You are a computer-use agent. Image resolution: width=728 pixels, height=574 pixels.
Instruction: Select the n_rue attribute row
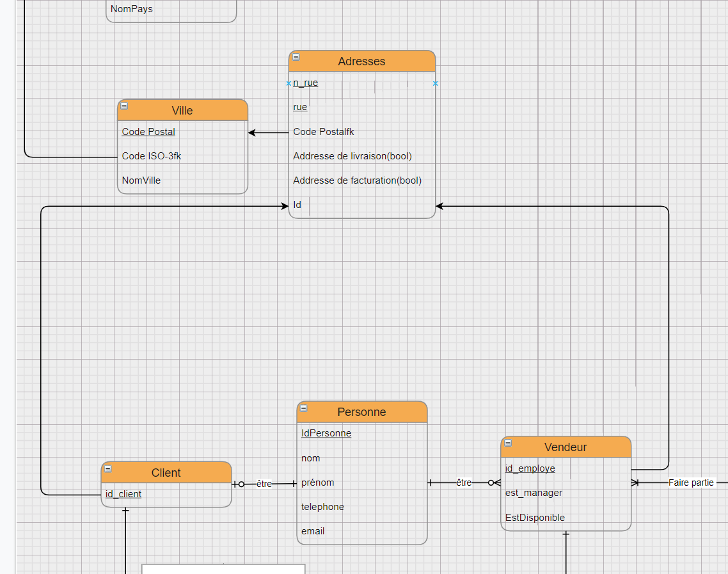click(x=361, y=83)
